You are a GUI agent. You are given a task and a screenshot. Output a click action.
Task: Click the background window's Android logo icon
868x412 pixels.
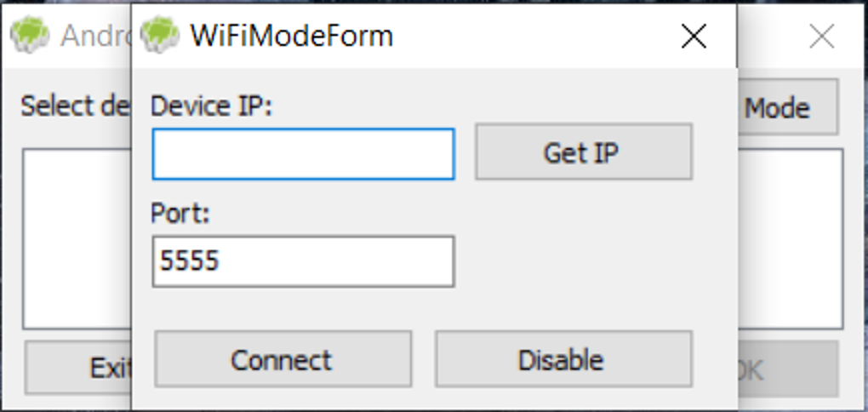[x=31, y=35]
